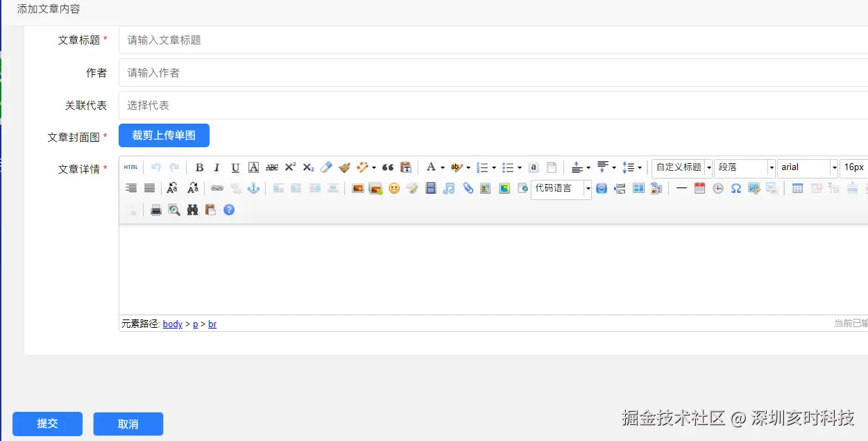Insert date using the calendar icon
868x441 pixels.
click(699, 188)
